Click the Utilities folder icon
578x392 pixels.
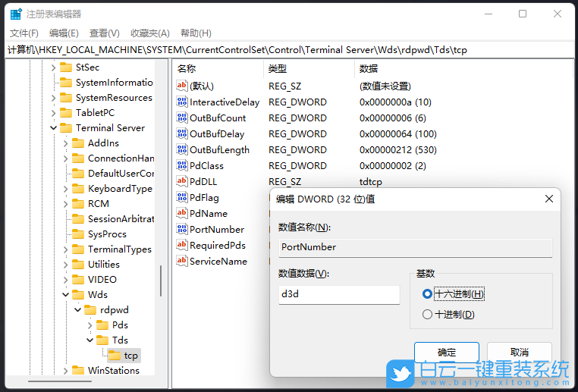click(x=78, y=264)
